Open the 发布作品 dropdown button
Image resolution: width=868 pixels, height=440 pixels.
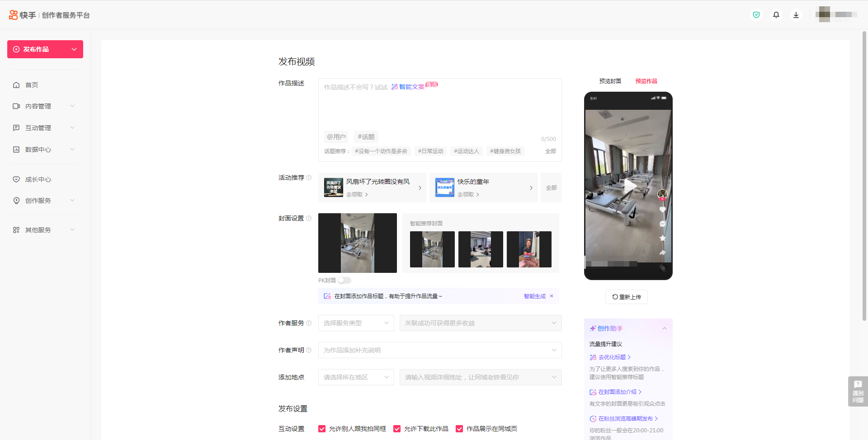pyautogui.click(x=45, y=49)
